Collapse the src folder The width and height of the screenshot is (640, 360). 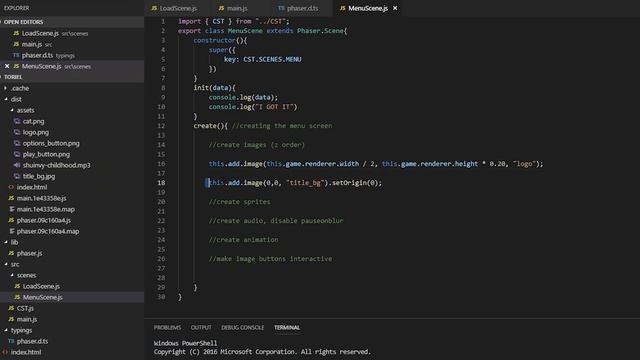(x=15, y=264)
